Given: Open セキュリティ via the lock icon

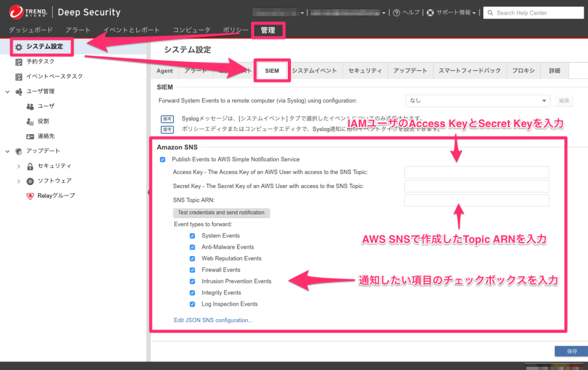Looking at the screenshot, I should click(x=29, y=165).
